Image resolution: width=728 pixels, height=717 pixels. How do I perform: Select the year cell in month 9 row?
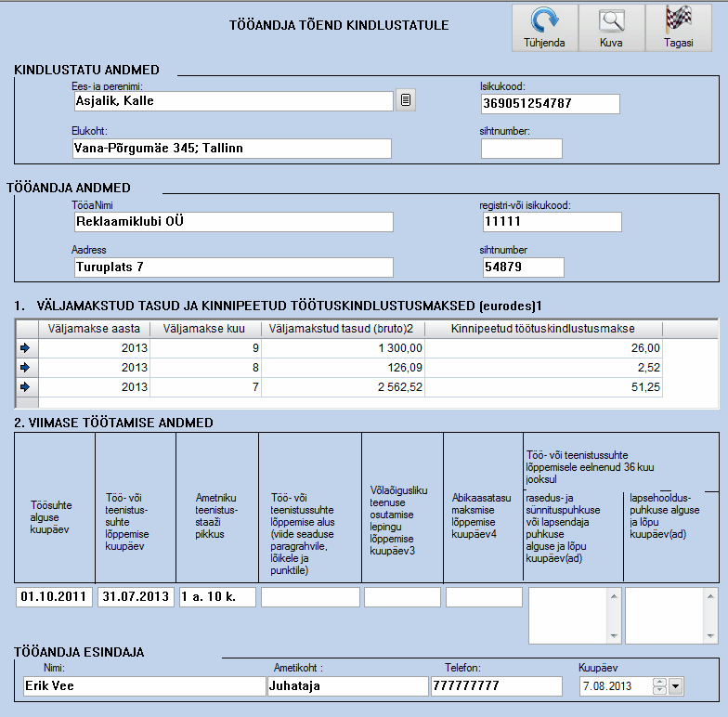94,347
